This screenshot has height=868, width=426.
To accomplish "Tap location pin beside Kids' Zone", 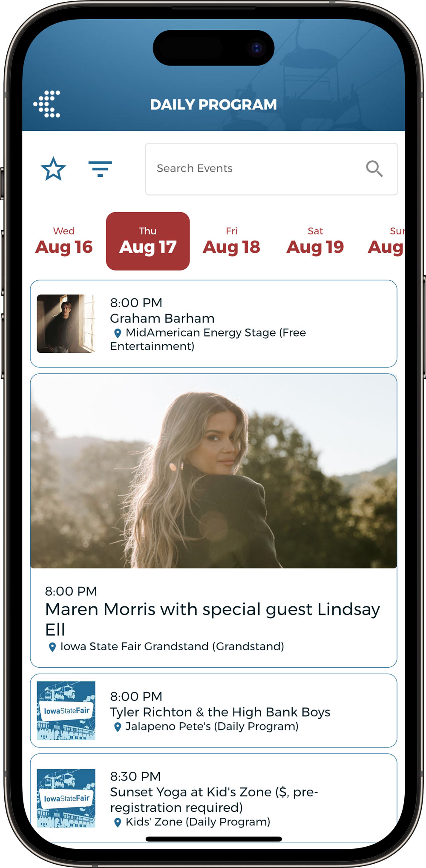I will click(x=118, y=822).
